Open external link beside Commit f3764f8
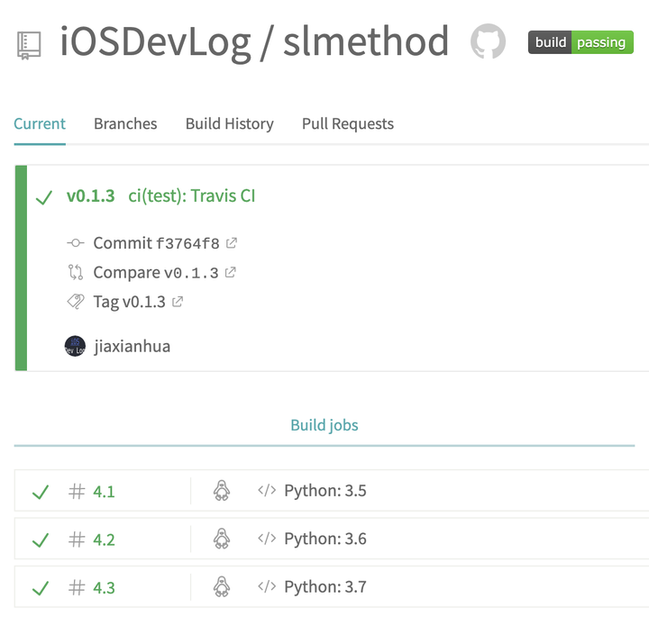The width and height of the screenshot is (649, 644). 232,242
